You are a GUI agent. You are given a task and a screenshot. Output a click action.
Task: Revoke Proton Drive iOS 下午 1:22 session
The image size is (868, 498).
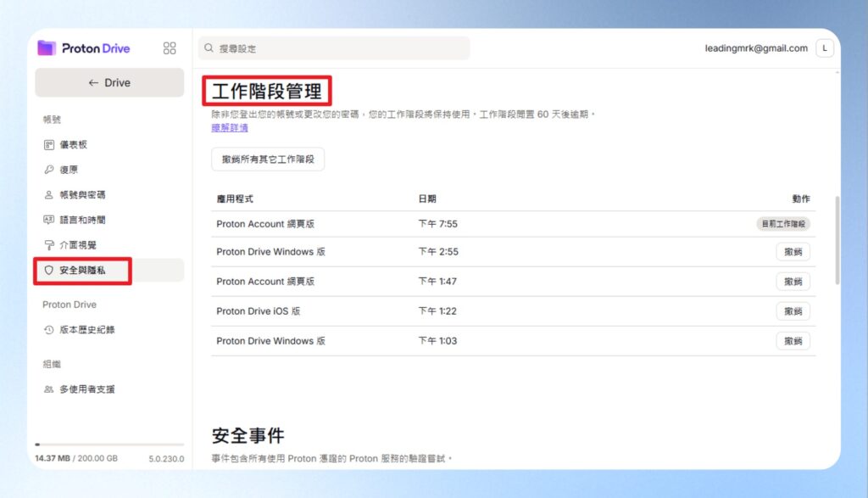[793, 311]
